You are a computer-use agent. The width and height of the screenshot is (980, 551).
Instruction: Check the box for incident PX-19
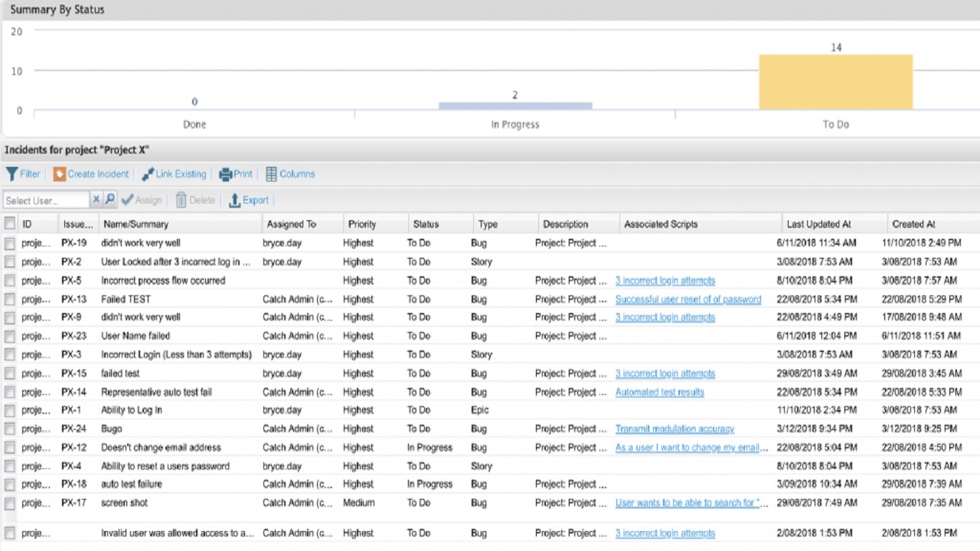pos(10,243)
